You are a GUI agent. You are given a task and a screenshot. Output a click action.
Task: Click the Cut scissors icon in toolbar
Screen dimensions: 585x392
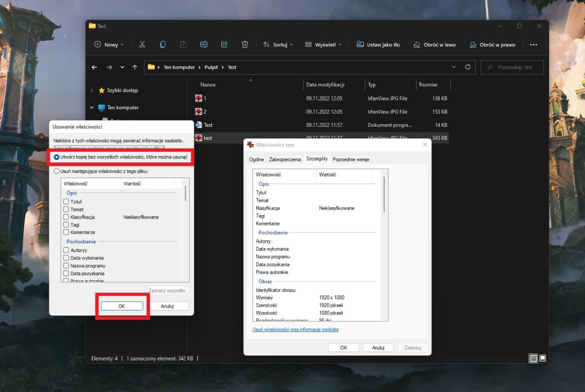(142, 44)
